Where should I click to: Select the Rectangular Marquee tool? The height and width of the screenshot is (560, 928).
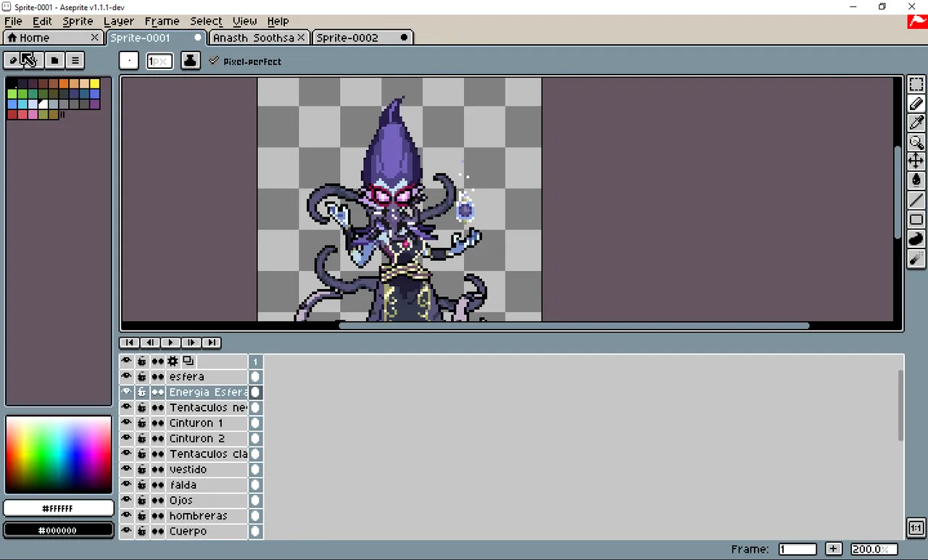(x=916, y=85)
